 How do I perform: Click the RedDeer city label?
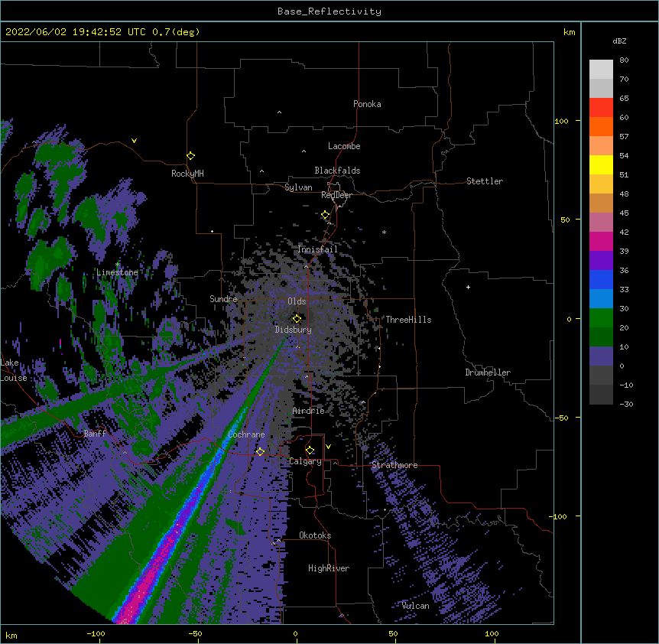[336, 195]
